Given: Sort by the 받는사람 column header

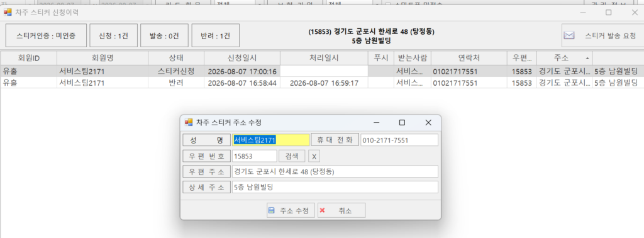Looking at the screenshot, I should (413, 58).
